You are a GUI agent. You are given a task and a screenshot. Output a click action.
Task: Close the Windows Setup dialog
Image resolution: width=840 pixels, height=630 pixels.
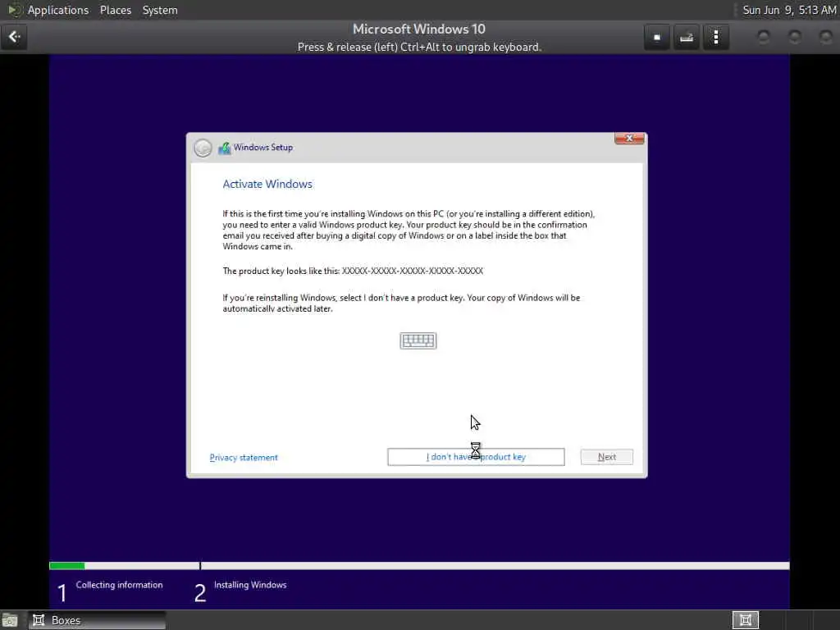click(629, 138)
